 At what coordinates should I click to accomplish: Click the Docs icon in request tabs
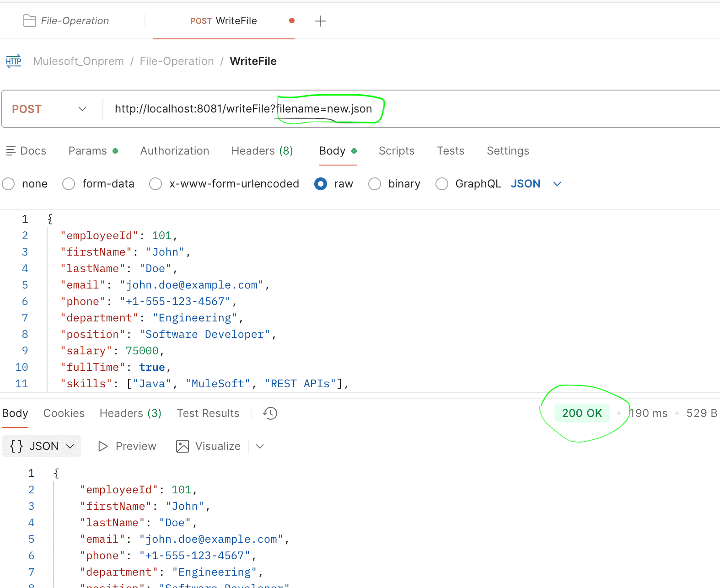point(11,151)
